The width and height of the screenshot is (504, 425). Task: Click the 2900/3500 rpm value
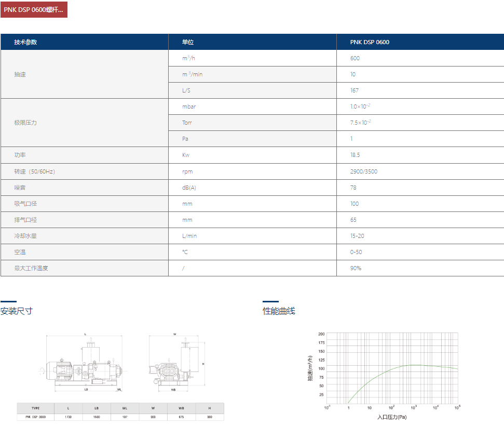[364, 171]
